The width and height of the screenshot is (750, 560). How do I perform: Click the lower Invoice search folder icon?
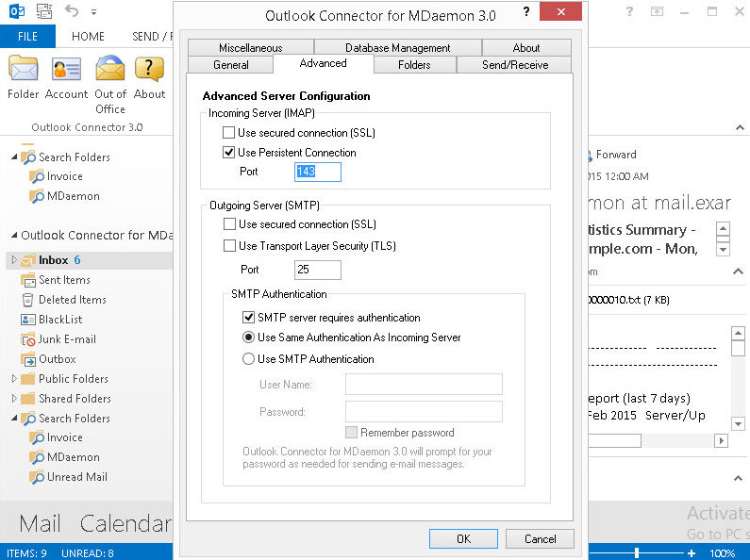point(37,437)
